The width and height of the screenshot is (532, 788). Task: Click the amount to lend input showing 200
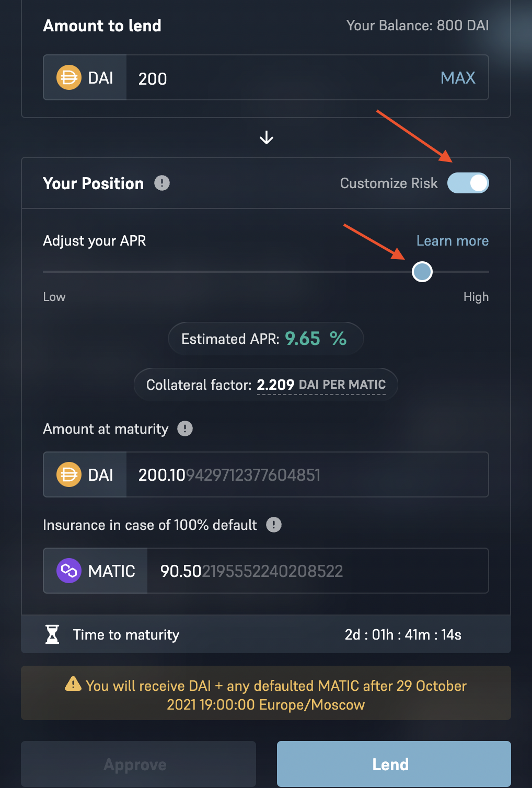point(282,78)
